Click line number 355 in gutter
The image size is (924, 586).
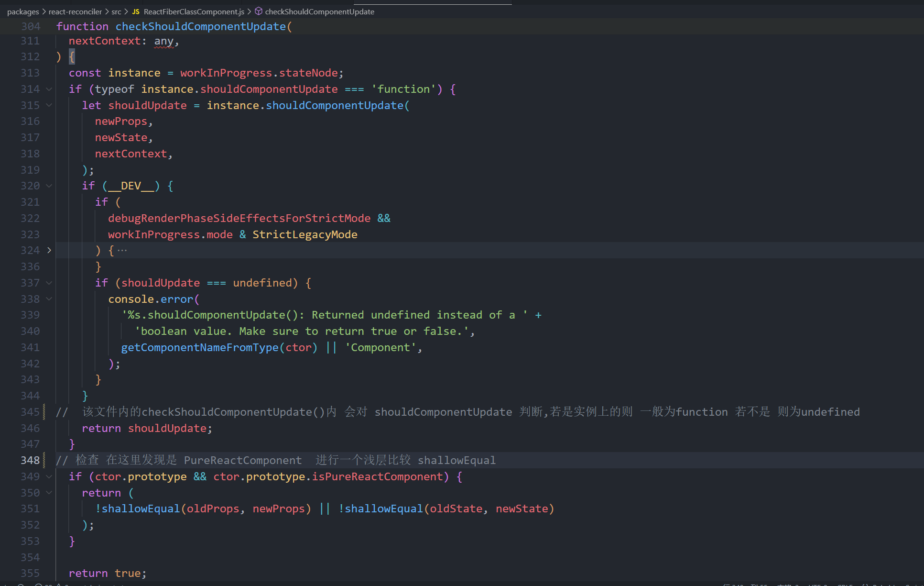(30, 573)
